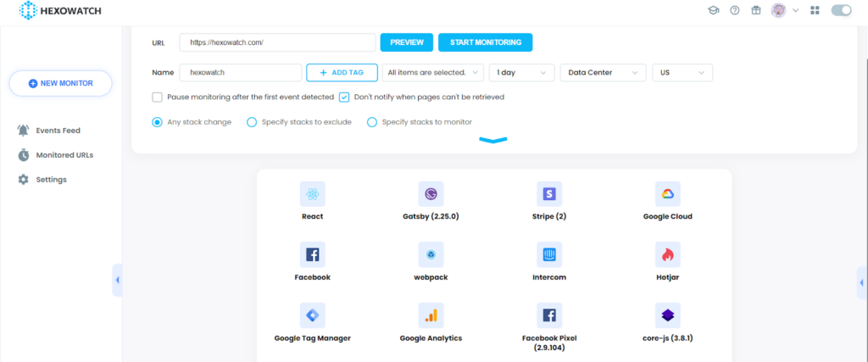Click the Google Cloud stack icon
Image resolution: width=868 pixels, height=362 pixels.
[x=668, y=194]
